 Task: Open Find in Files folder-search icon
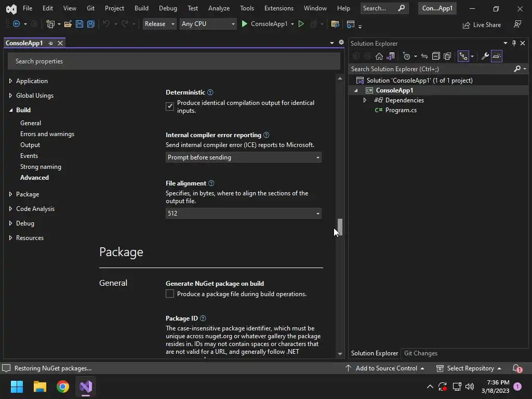click(335, 24)
